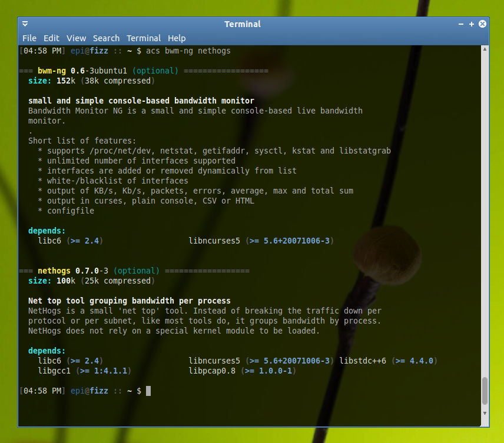Open the File menu
Screen dimensions: 504x443
29,38
